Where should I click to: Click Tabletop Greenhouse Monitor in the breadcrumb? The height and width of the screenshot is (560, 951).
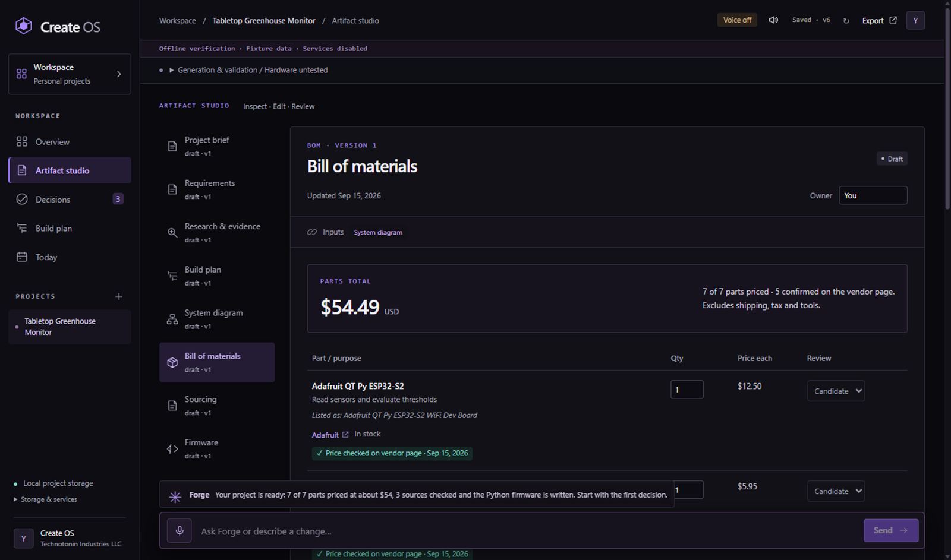pyautogui.click(x=264, y=20)
